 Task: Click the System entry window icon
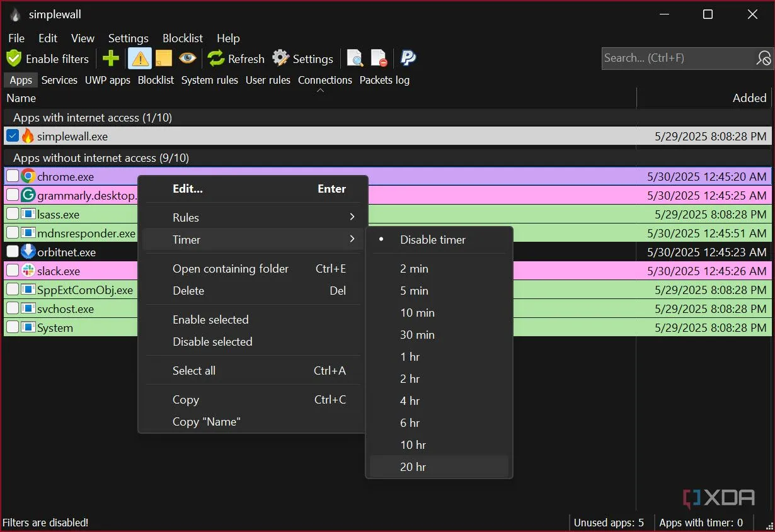pyautogui.click(x=28, y=327)
